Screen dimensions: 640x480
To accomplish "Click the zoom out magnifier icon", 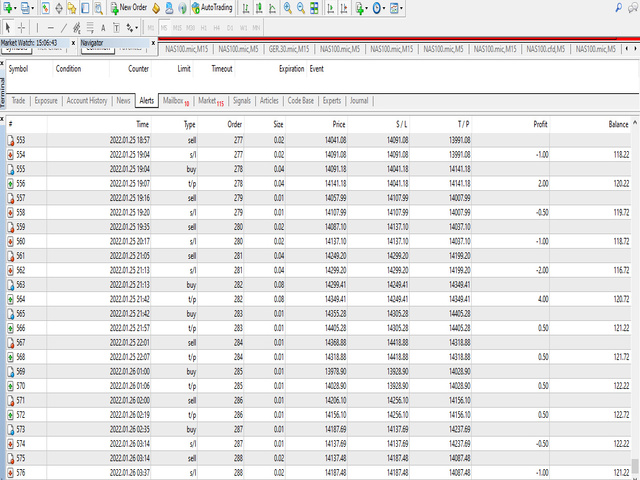I will click(x=302, y=8).
